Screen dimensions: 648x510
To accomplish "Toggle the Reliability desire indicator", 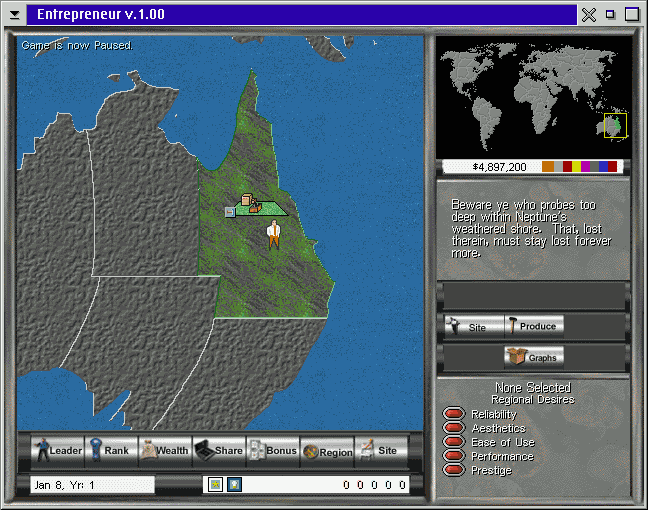I will coord(454,413).
